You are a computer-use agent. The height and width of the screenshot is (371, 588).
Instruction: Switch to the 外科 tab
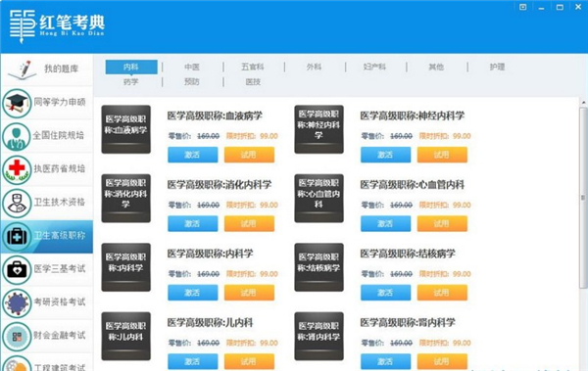(314, 68)
